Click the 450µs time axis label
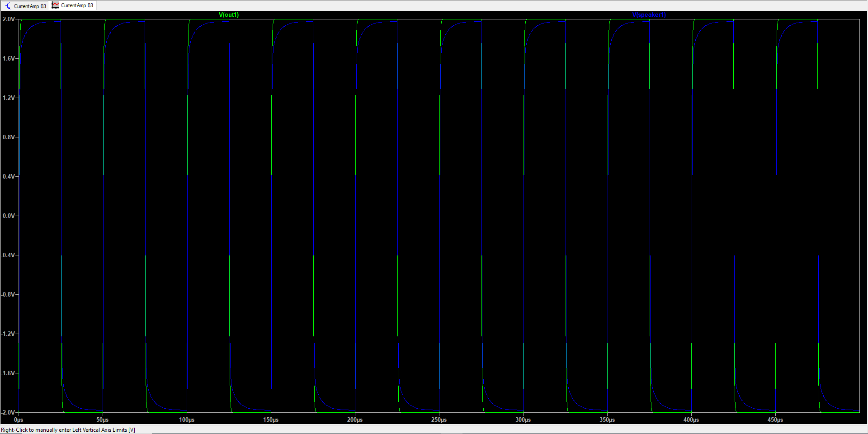The image size is (868, 434). point(775,420)
